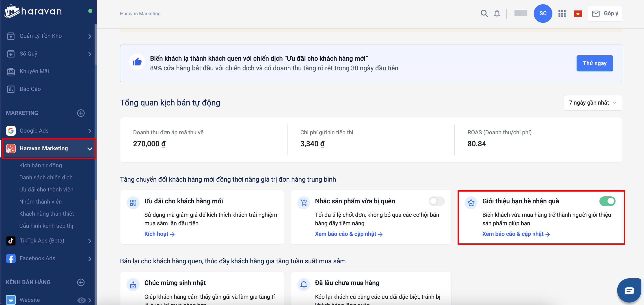Click the SC user avatar

pos(543,13)
